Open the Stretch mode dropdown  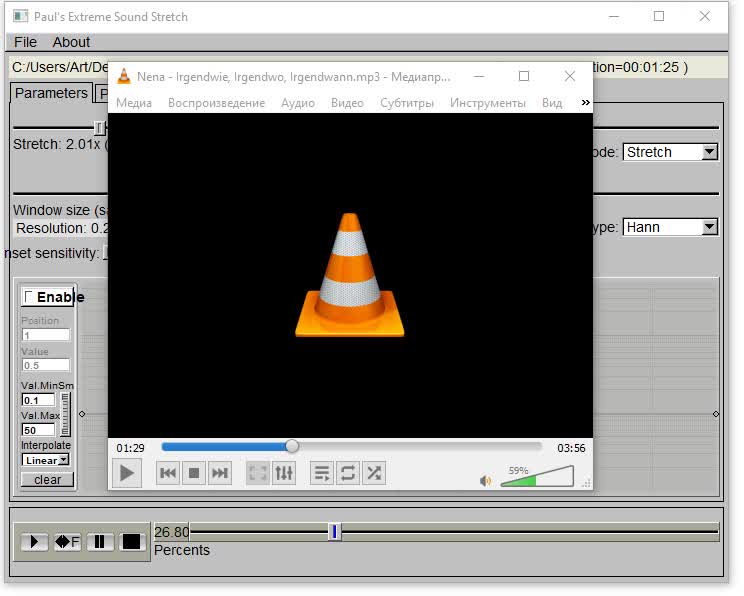pos(670,152)
